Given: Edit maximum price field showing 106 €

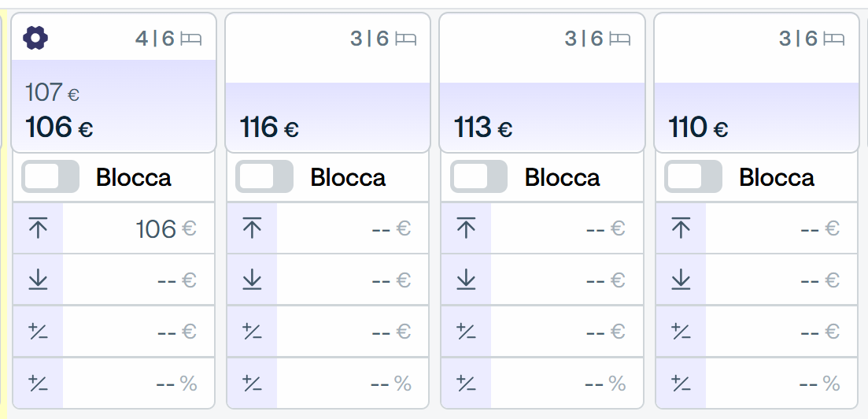Looking at the screenshot, I should 139,228.
